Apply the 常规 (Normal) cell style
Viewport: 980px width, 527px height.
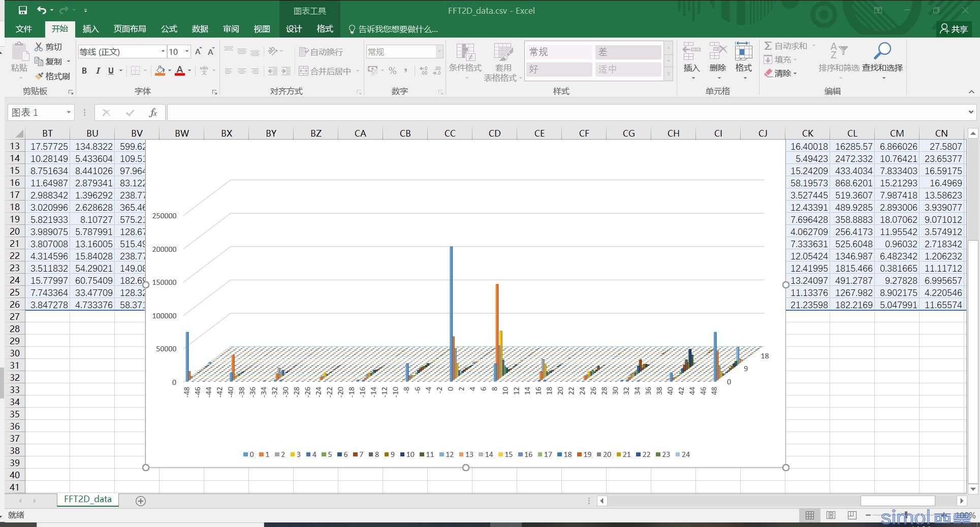point(559,52)
